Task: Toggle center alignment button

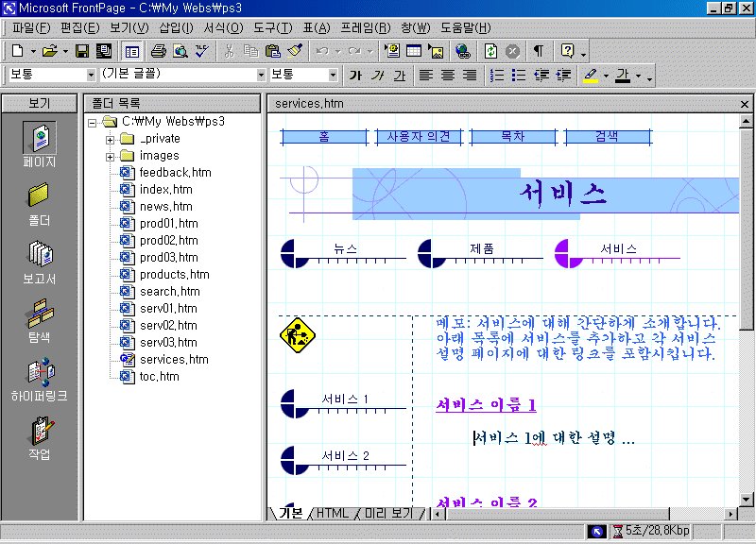Action: coord(448,76)
